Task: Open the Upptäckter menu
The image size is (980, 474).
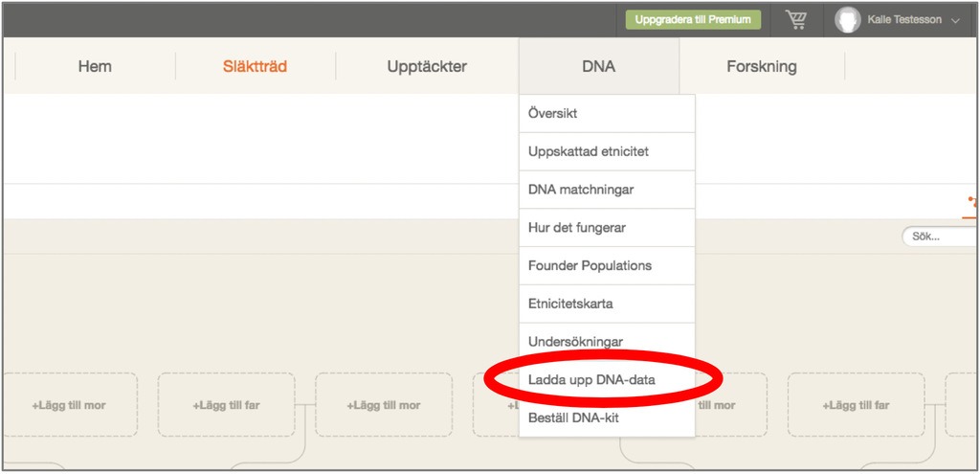Action: tap(427, 66)
